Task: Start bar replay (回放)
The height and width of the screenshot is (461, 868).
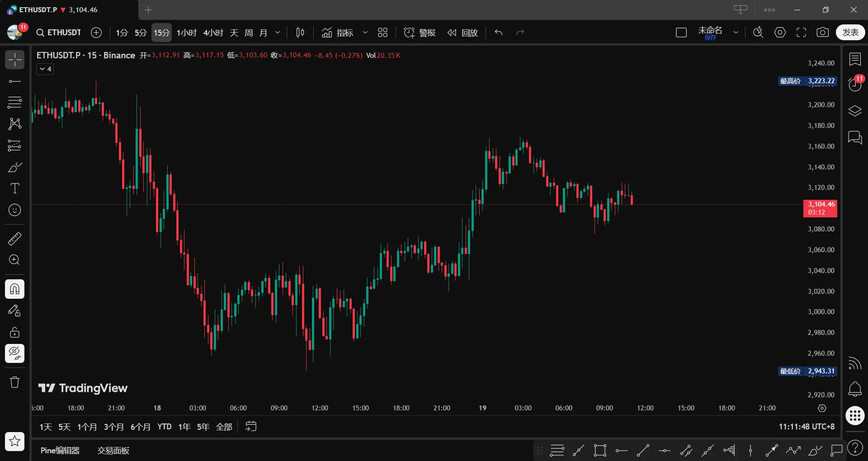Action: [462, 33]
